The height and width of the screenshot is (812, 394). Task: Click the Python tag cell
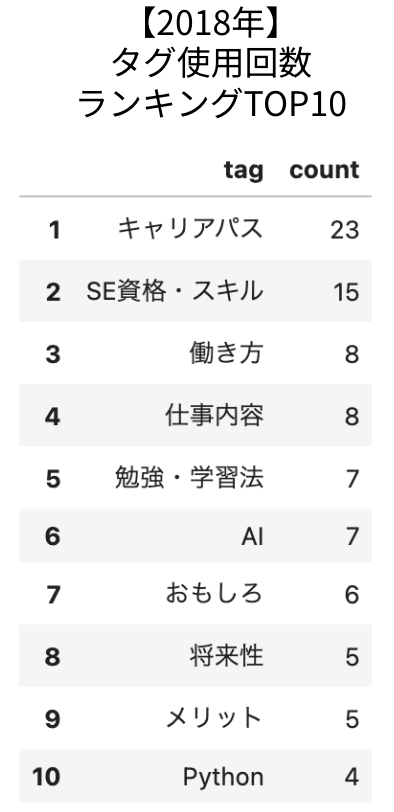(223, 777)
